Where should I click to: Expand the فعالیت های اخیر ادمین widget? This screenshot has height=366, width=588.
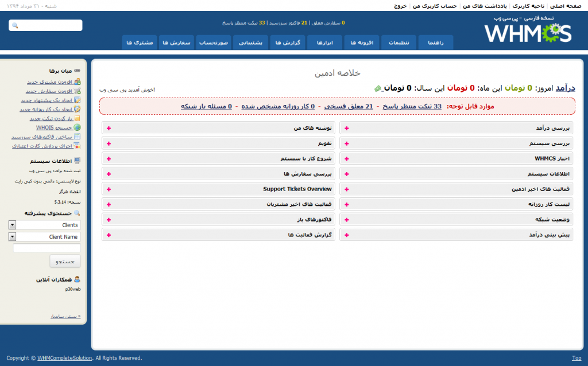tap(346, 189)
